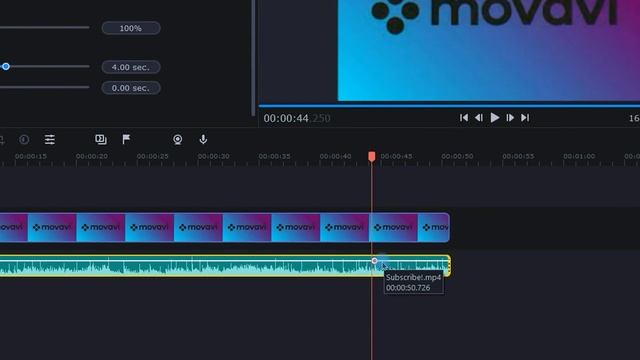This screenshot has width=640, height=360.
Task: Click the movavi preview image
Action: (x=489, y=50)
